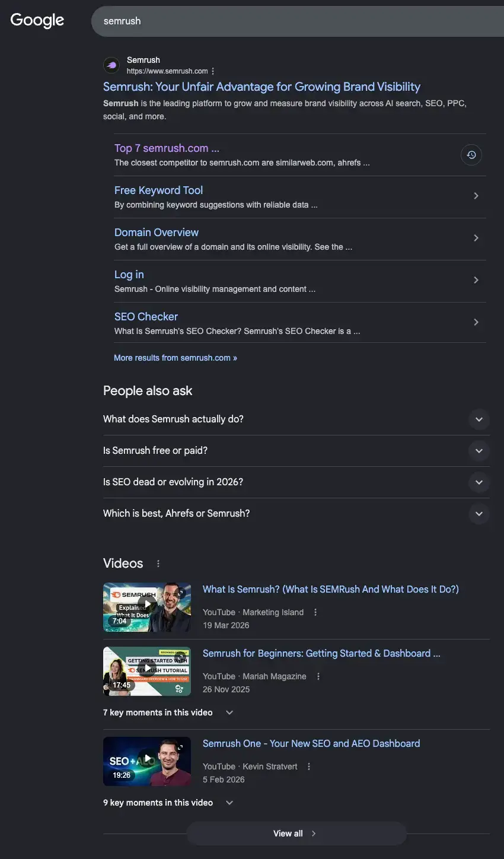Open the Domain Overview sitelink
The image size is (504, 859).
157,233
